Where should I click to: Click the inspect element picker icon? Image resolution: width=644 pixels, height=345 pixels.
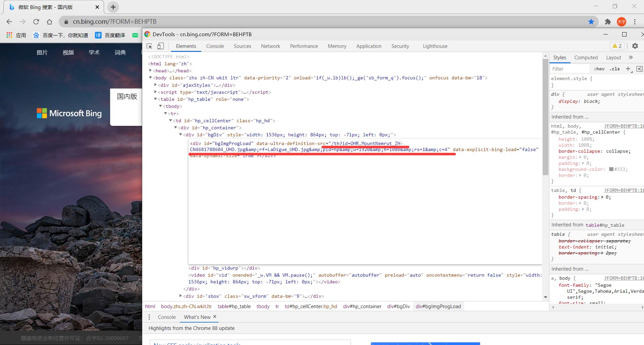(150, 46)
